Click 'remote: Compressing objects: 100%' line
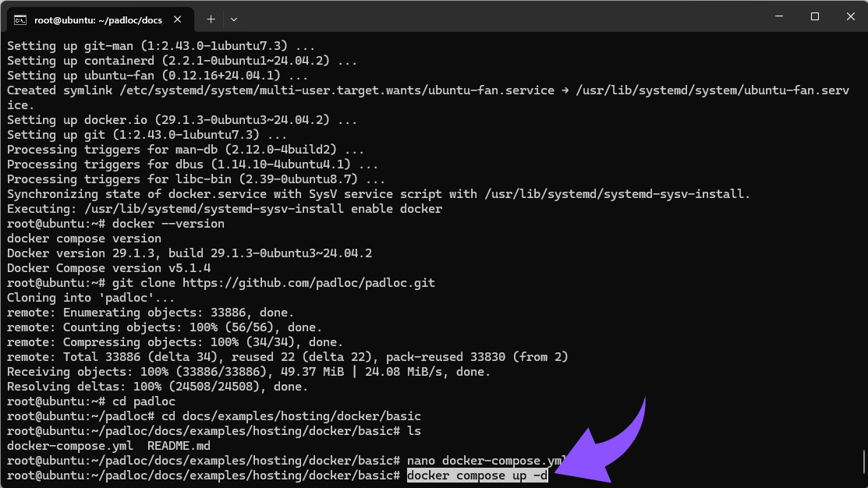The height and width of the screenshot is (488, 868). tap(175, 342)
